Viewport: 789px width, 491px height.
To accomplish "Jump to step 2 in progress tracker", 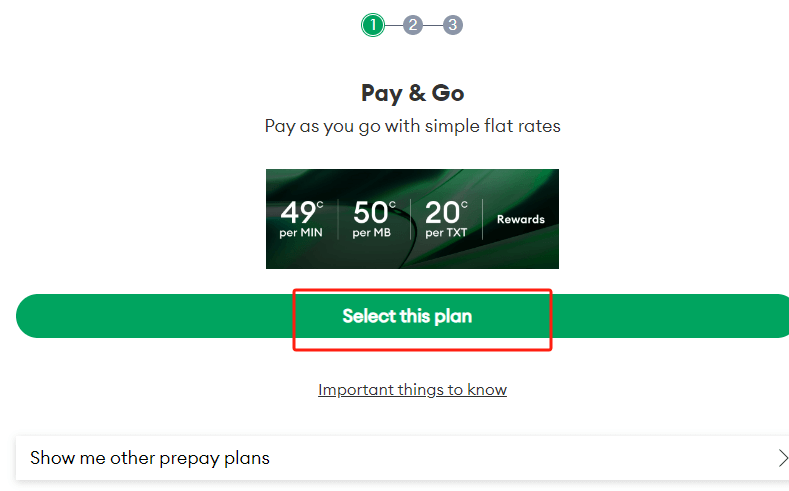I will [x=413, y=25].
